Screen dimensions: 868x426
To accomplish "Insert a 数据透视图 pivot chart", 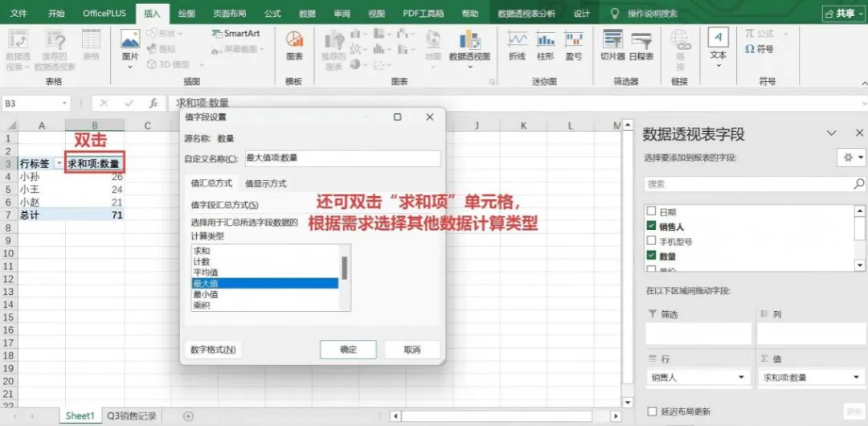I will (469, 47).
